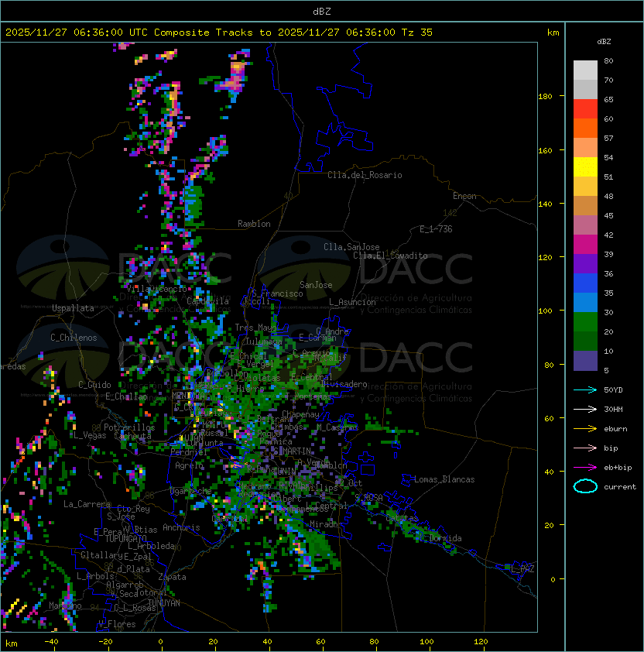Viewport: 644px width, 652px height.
Task: Click the 'Clla.del_Rosario' map label
Action: (365, 175)
